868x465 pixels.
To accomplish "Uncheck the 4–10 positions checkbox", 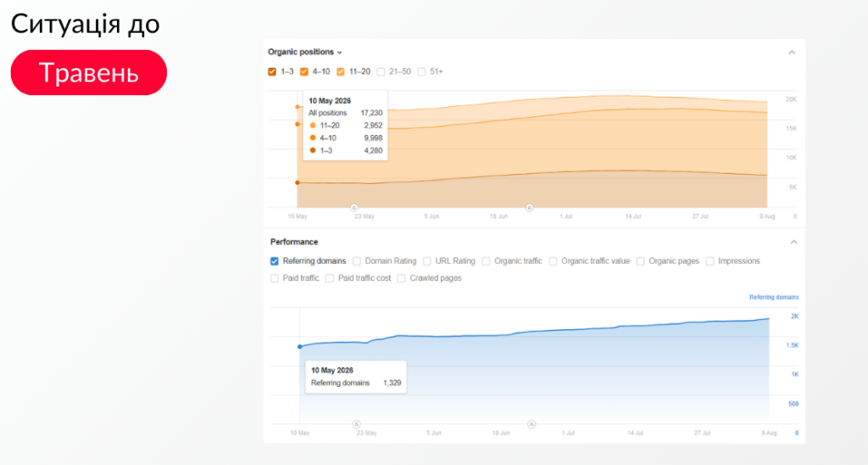I will pos(304,71).
